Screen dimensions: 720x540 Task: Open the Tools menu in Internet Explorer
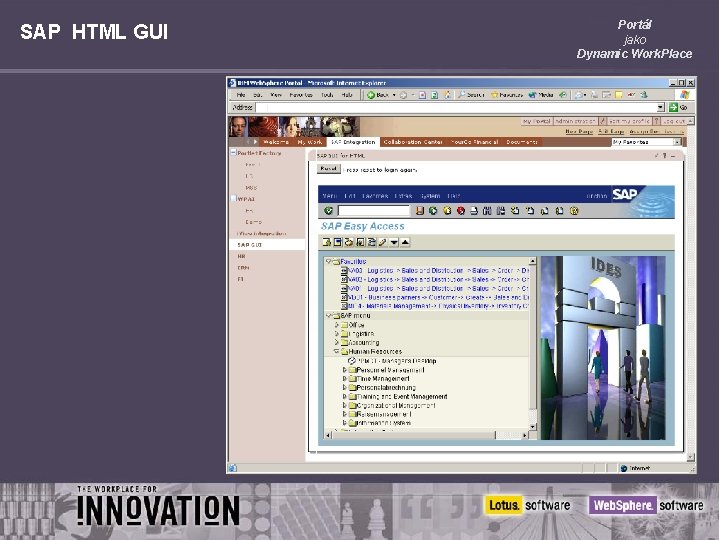(327, 95)
